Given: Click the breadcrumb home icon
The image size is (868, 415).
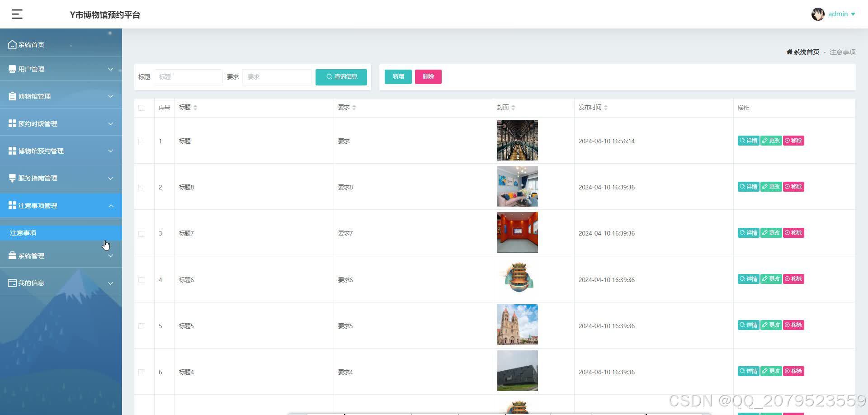Looking at the screenshot, I should tap(789, 52).
